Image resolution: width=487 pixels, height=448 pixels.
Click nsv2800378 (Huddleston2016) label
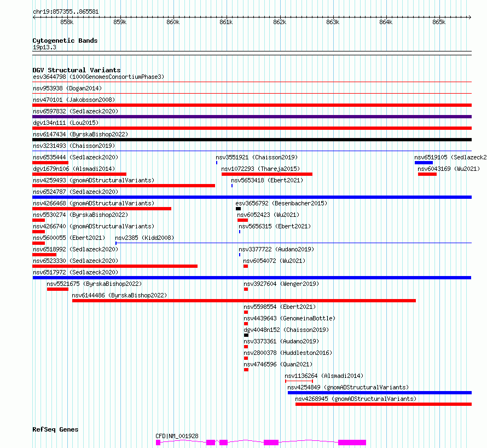288,353
